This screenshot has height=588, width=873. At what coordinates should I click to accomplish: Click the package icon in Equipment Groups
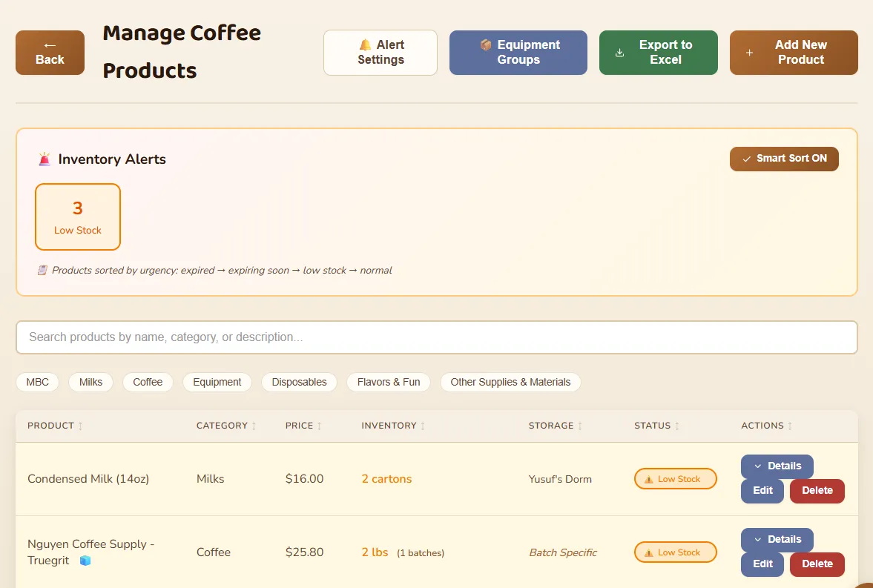tap(486, 44)
